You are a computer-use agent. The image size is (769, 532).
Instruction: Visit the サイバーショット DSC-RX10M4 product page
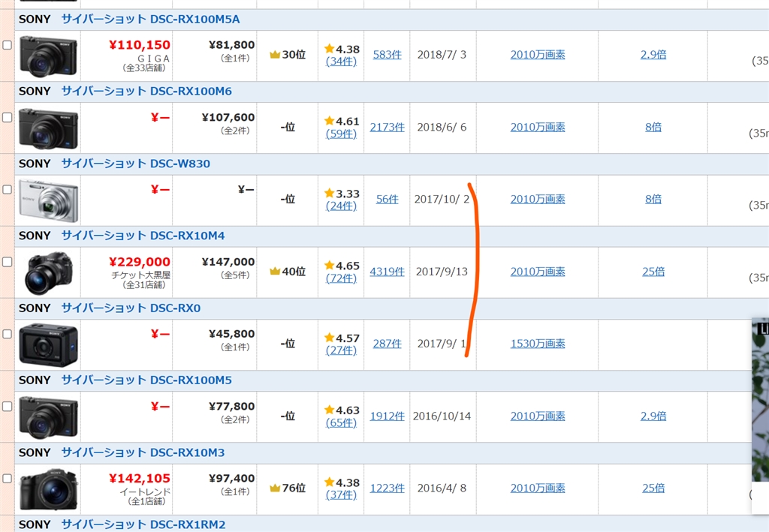coord(143,236)
